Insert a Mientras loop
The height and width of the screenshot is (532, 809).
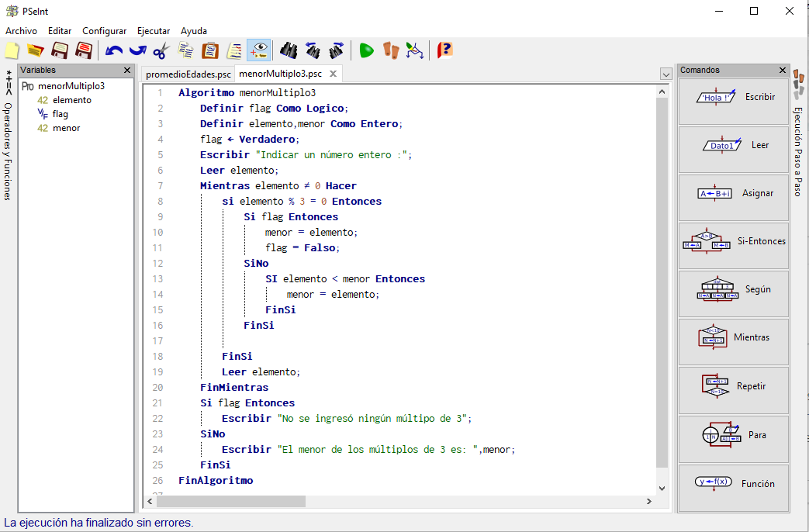click(734, 341)
